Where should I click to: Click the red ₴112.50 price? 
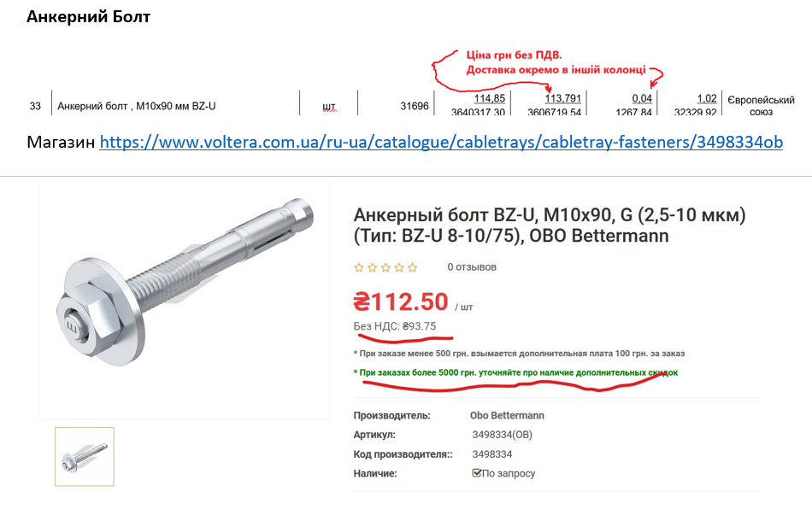[x=400, y=301]
